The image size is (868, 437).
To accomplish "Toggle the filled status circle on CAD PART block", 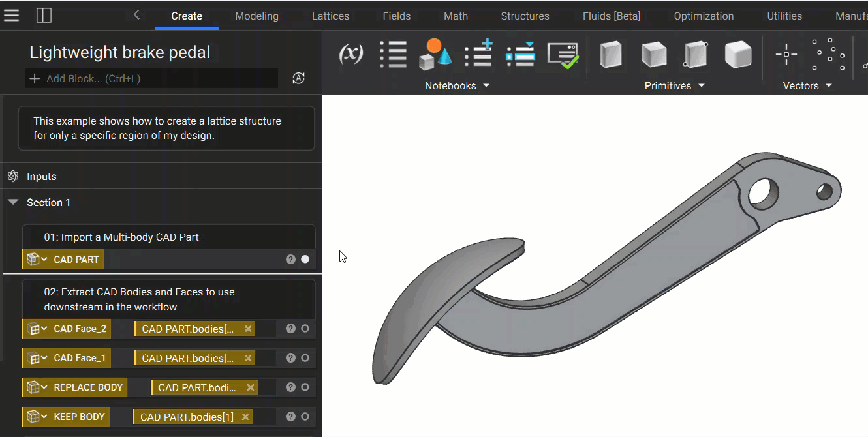I will coord(305,259).
